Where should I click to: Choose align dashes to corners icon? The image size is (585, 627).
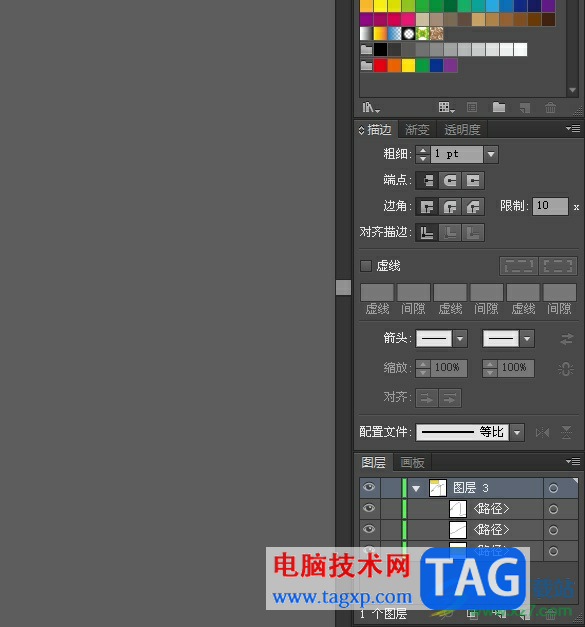(558, 266)
